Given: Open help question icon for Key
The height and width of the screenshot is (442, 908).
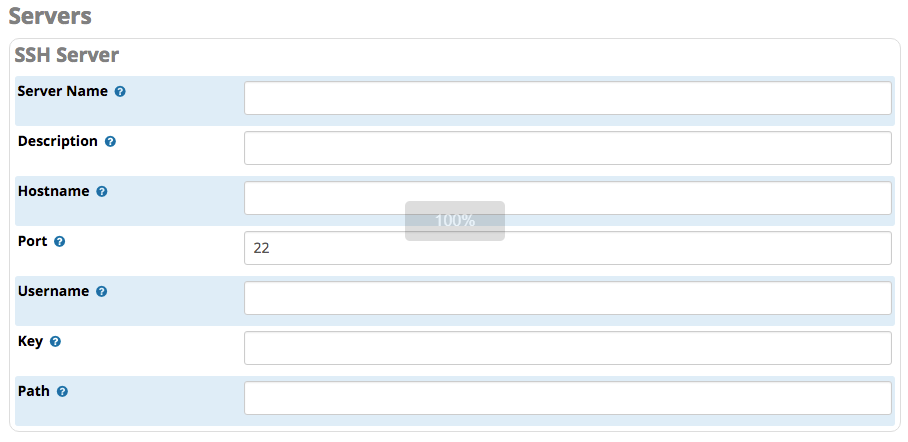Looking at the screenshot, I should coord(55,341).
